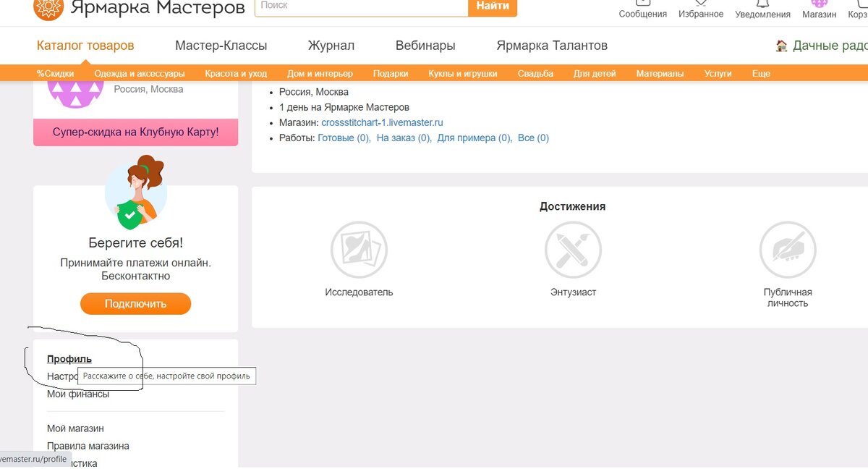868x469 pixels.
Task: Open the Магазин shop icon
Action: pyautogui.click(x=819, y=3)
